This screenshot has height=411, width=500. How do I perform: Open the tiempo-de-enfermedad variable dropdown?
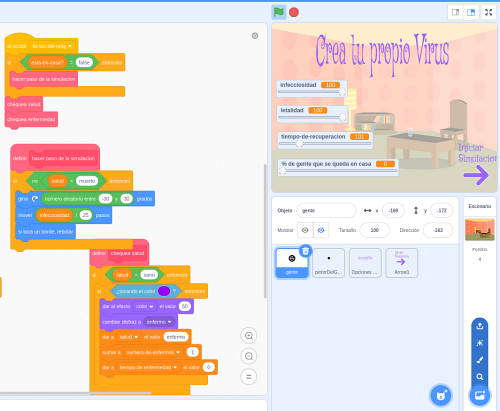click(148, 367)
